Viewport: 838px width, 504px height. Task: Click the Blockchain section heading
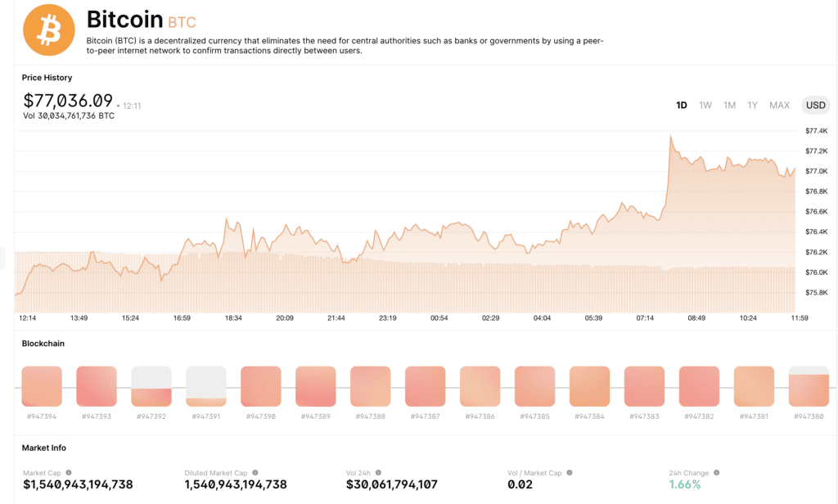(x=43, y=343)
